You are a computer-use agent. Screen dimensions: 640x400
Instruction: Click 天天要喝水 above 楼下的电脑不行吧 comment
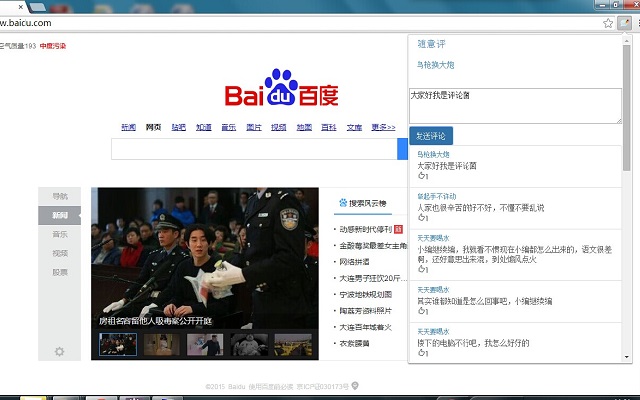click(433, 331)
